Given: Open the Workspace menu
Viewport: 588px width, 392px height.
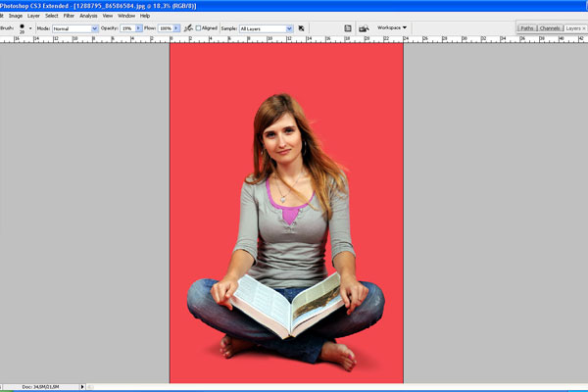Looking at the screenshot, I should point(393,27).
